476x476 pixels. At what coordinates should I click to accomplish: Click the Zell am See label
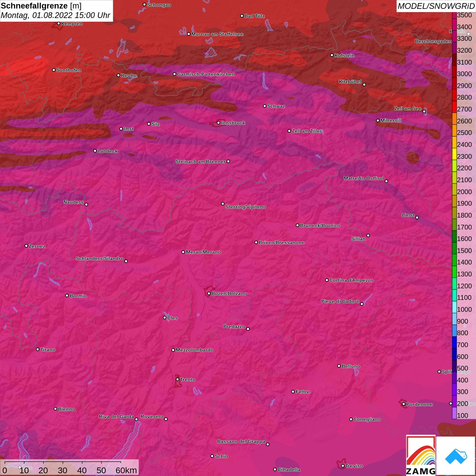[408, 108]
